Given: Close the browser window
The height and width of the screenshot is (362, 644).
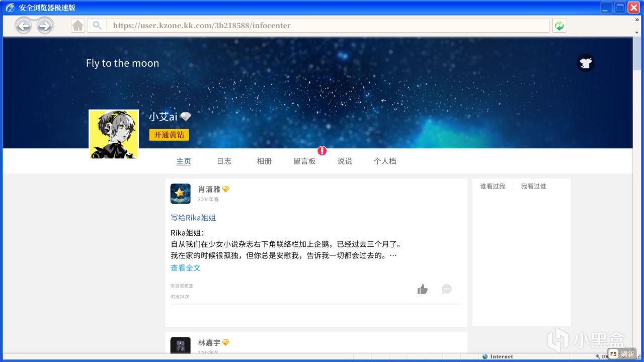Looking at the screenshot, I should (x=633, y=8).
